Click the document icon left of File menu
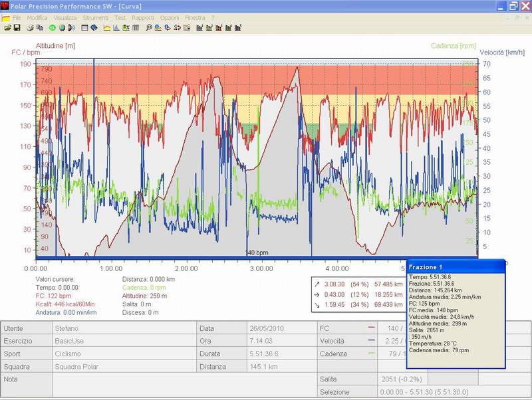This screenshot has width=532, height=400. [x=6, y=18]
